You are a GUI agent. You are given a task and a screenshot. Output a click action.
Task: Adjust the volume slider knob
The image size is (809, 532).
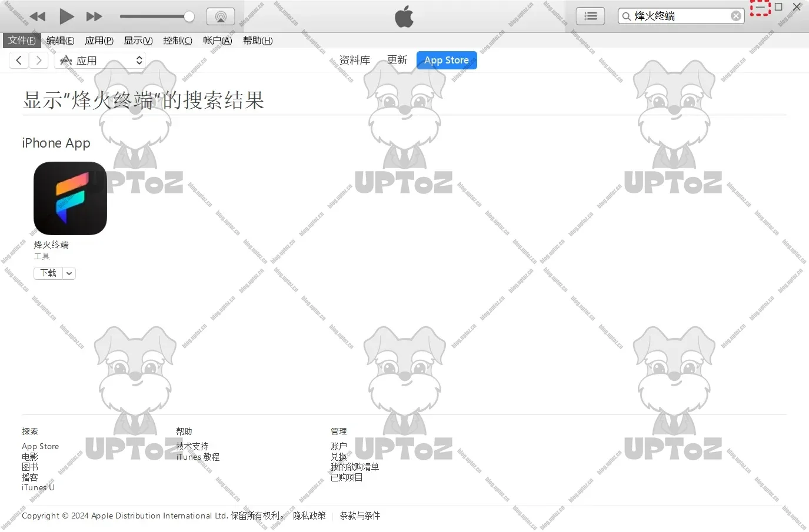point(189,16)
